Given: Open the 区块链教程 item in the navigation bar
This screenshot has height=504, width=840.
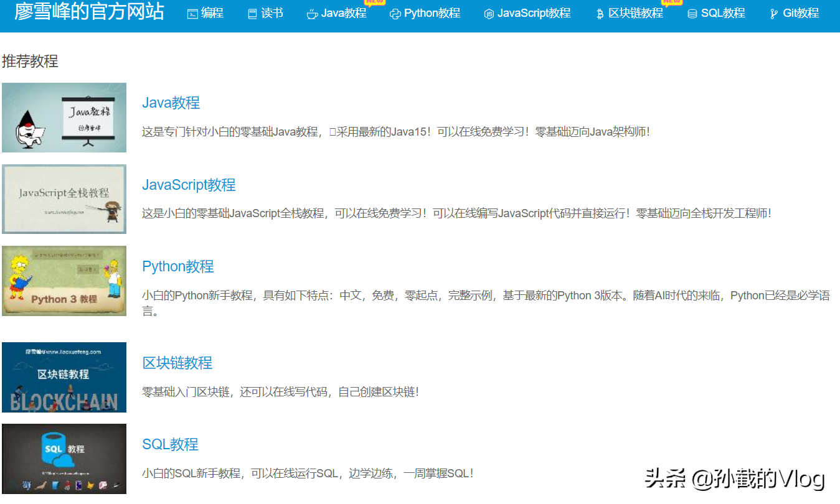Looking at the screenshot, I should click(636, 13).
